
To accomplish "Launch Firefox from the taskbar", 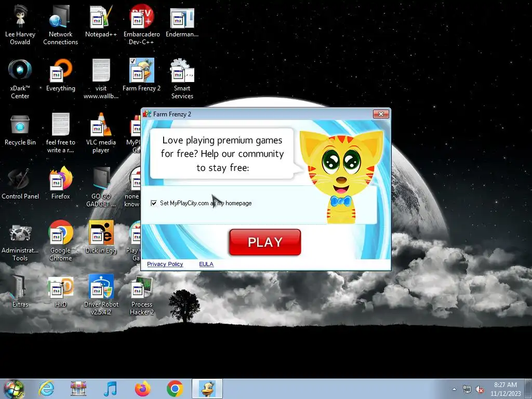I will point(142,389).
